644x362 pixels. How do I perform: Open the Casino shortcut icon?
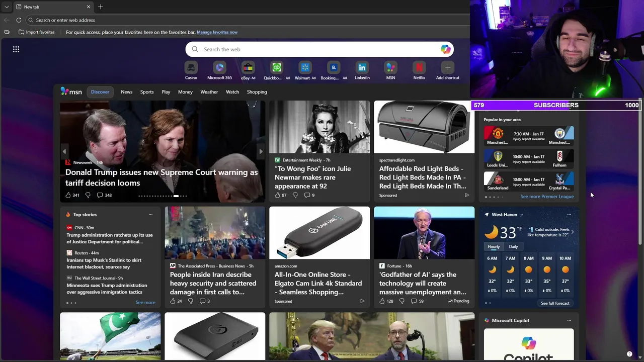[191, 67]
